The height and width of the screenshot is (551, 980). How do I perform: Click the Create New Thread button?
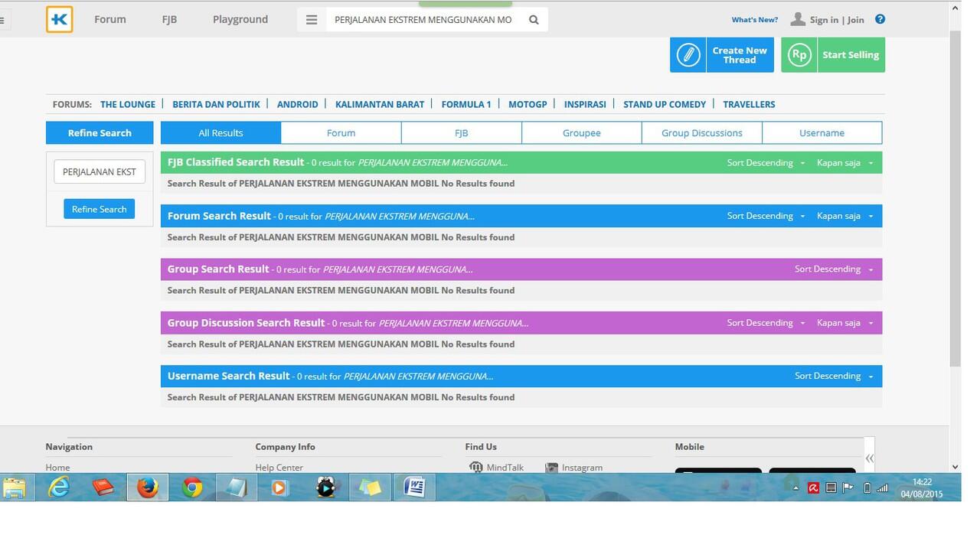(x=722, y=55)
